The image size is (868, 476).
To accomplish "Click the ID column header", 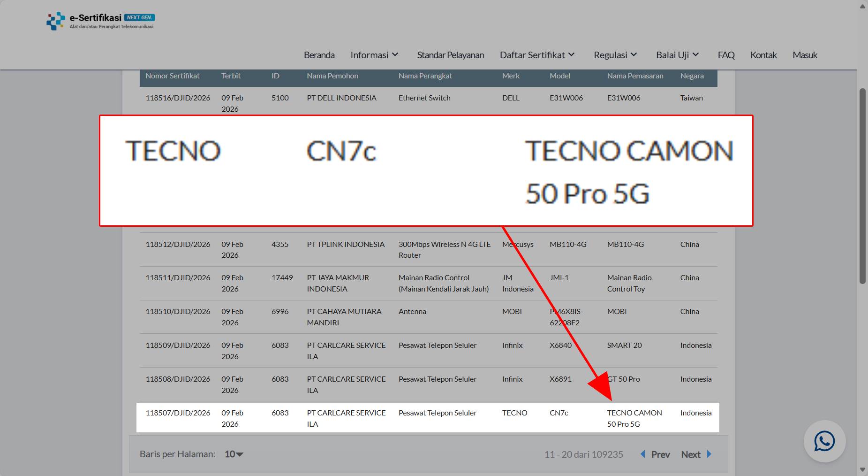I will coord(275,76).
